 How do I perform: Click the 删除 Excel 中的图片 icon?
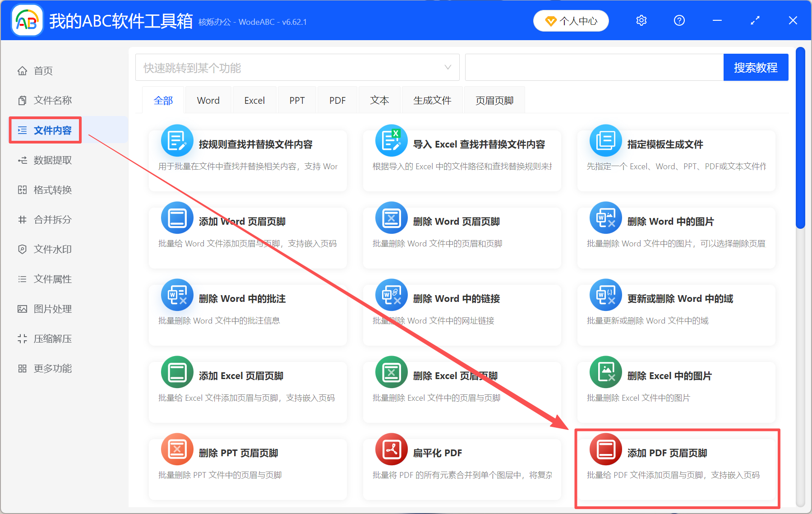click(x=605, y=372)
